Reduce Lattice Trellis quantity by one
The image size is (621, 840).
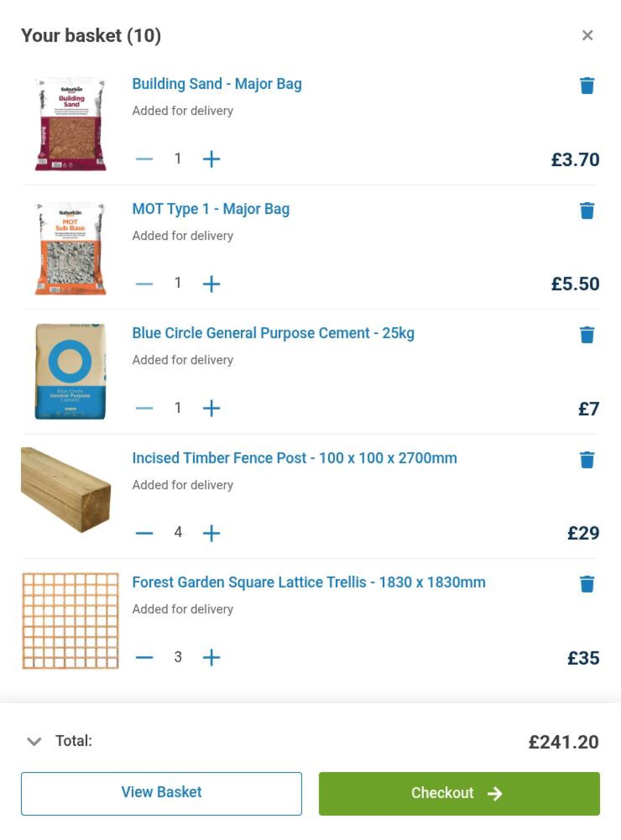click(144, 657)
